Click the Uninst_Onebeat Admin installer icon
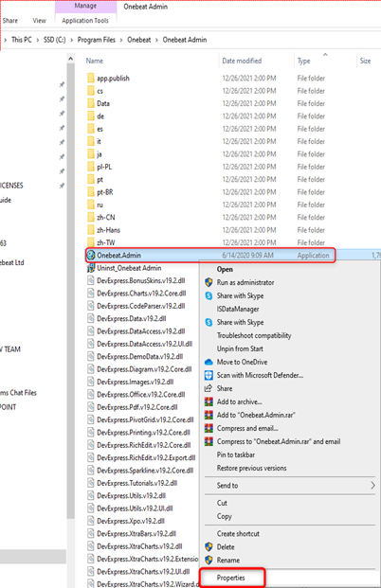The width and height of the screenshot is (381, 588). (x=91, y=268)
